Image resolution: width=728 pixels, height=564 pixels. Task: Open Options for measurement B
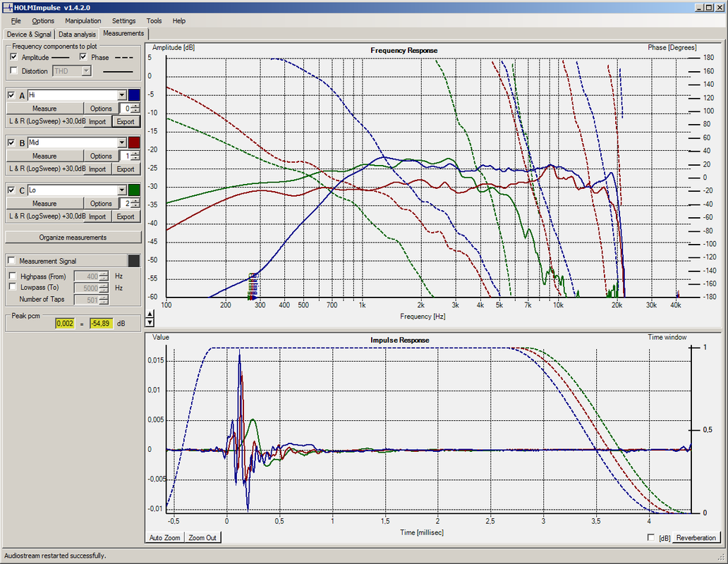(101, 157)
